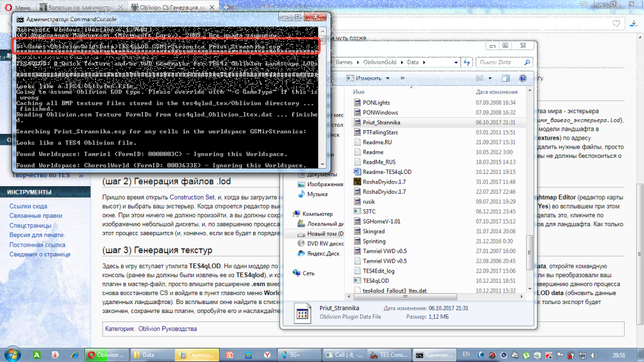Click the Изменить toolbar button
The height and width of the screenshot is (362, 644).
point(365,78)
